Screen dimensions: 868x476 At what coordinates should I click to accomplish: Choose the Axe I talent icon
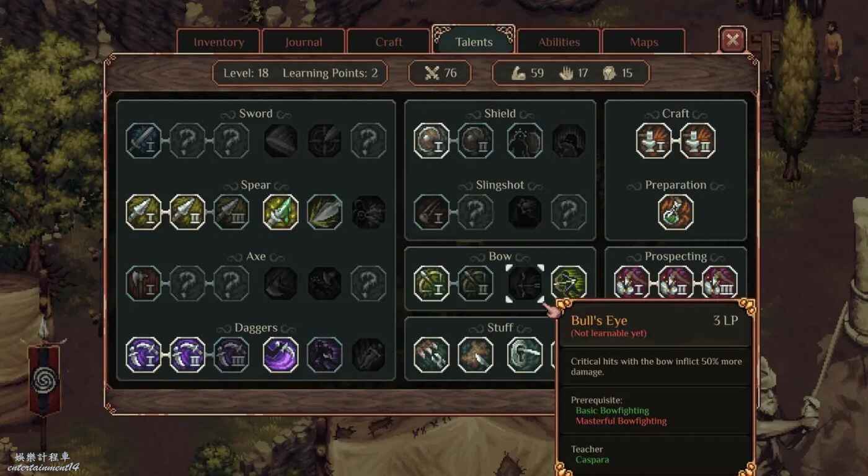pyautogui.click(x=144, y=284)
